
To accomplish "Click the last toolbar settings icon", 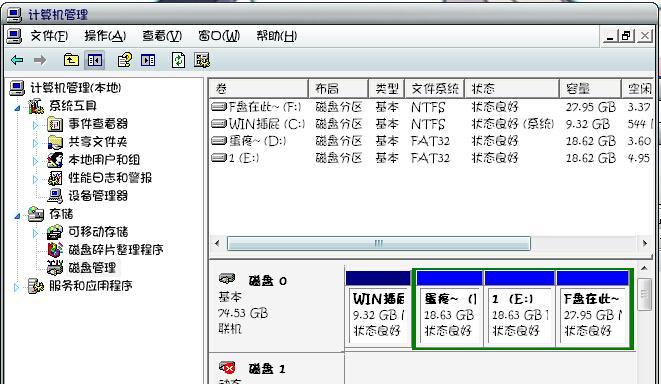I will (202, 60).
